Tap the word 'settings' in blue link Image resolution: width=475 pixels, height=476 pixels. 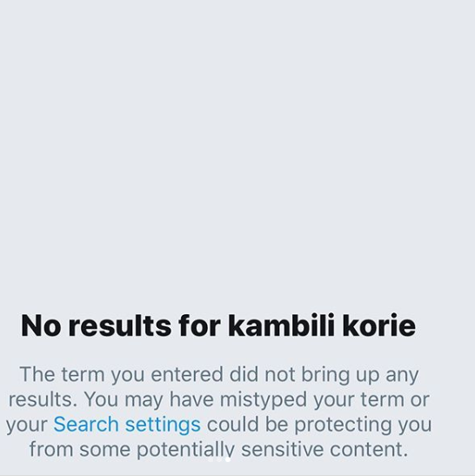[163, 424]
